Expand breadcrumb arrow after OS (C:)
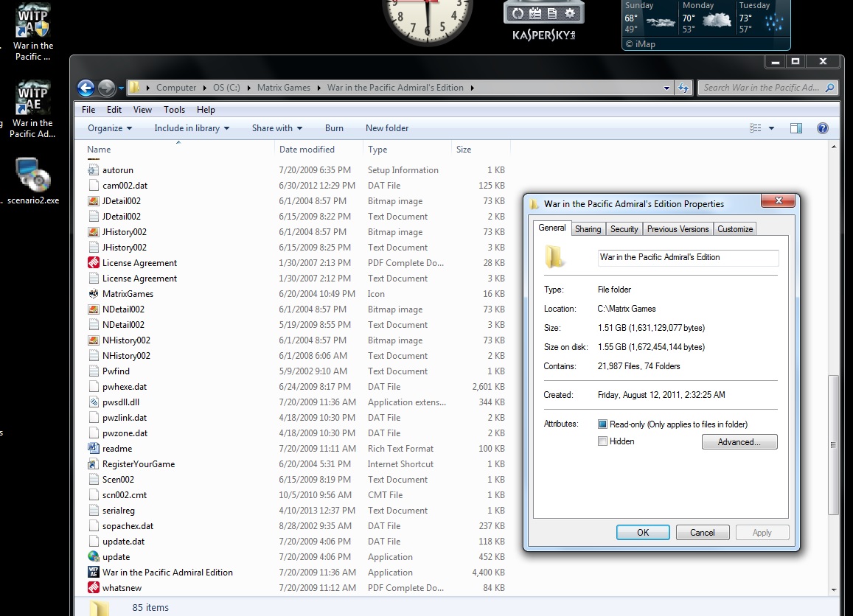Image resolution: width=853 pixels, height=616 pixels. [x=248, y=88]
